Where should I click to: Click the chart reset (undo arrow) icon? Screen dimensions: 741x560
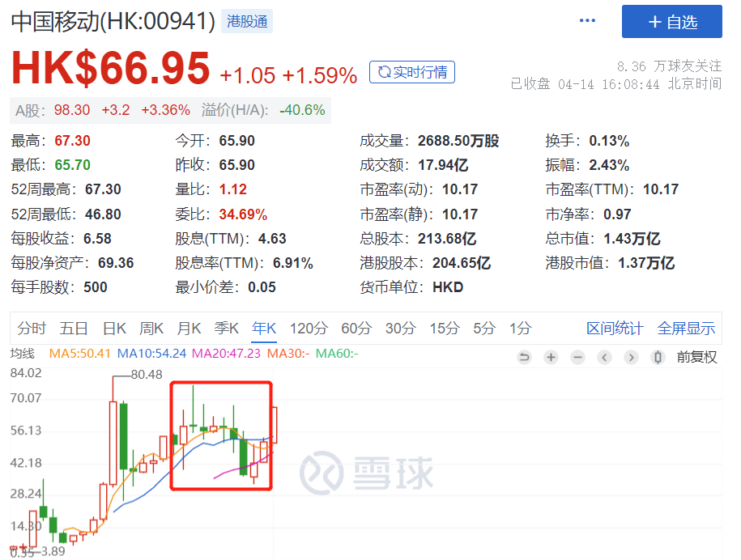coord(524,358)
